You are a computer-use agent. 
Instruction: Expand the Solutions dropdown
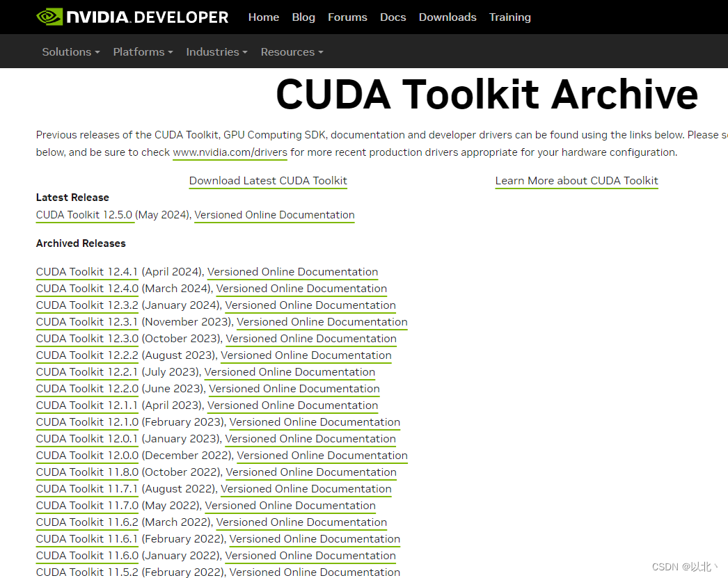coord(71,52)
